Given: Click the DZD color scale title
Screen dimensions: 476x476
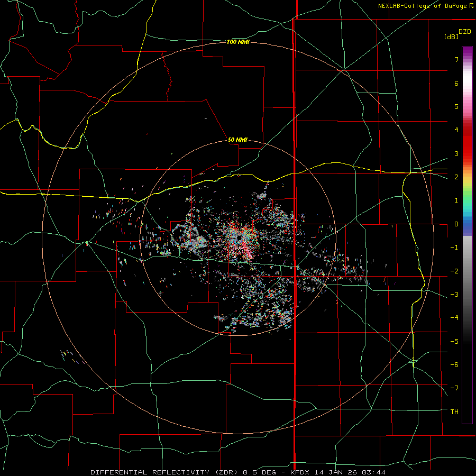Looking at the screenshot, I should coord(465,32).
